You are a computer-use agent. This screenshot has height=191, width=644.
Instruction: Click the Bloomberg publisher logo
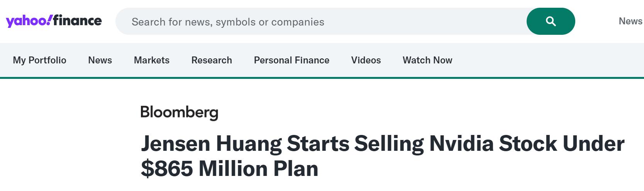(179, 113)
